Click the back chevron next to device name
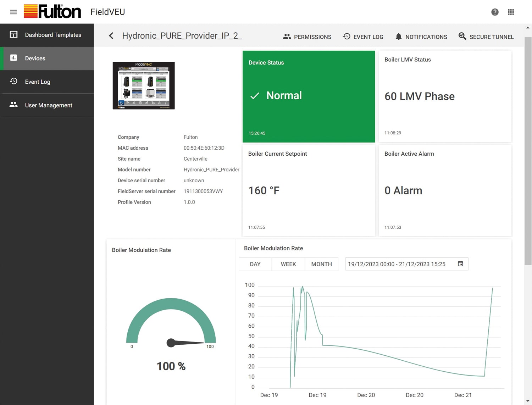The width and height of the screenshot is (532, 405). click(111, 35)
